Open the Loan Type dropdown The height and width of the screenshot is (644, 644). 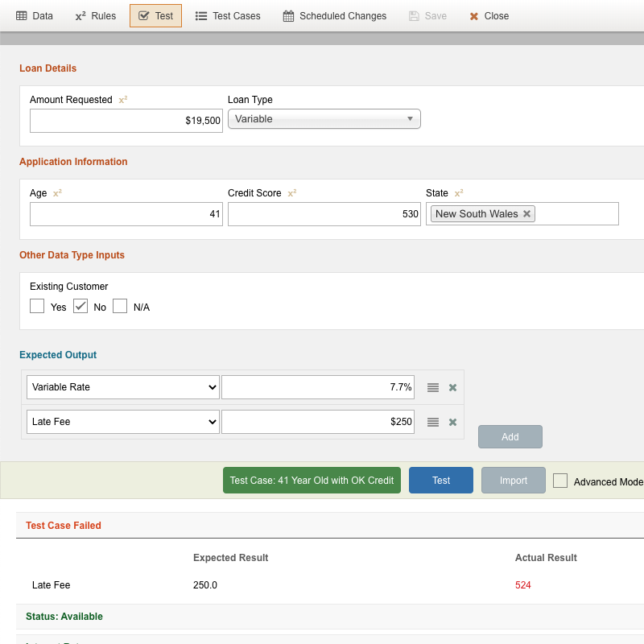point(324,118)
